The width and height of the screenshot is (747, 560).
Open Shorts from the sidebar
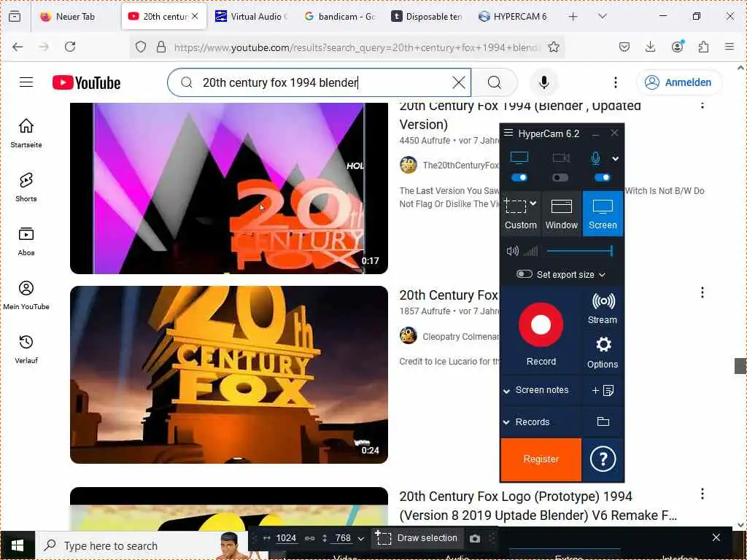(26, 187)
